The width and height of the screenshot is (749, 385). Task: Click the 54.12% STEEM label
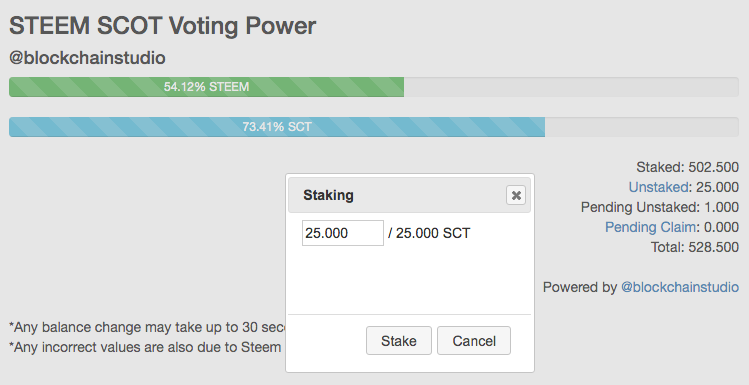[x=206, y=87]
